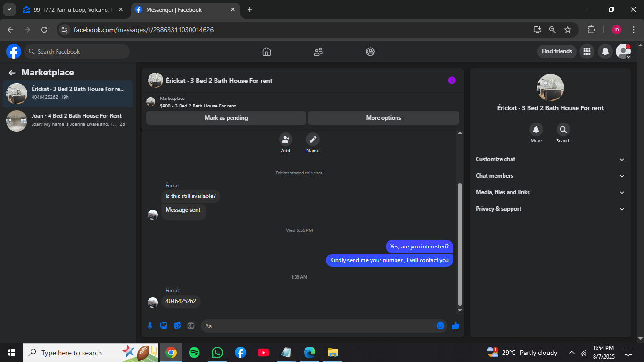The height and width of the screenshot is (362, 644).
Task: Click the 4046425262 phone number message
Action: pyautogui.click(x=181, y=301)
